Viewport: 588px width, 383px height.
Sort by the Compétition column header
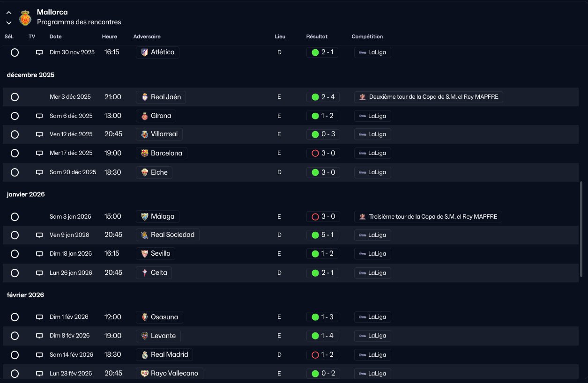click(367, 37)
